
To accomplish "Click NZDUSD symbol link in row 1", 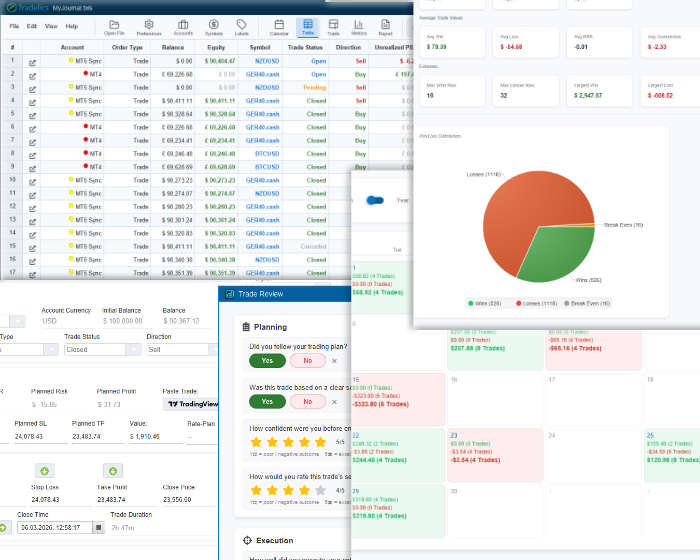I will click(x=267, y=61).
